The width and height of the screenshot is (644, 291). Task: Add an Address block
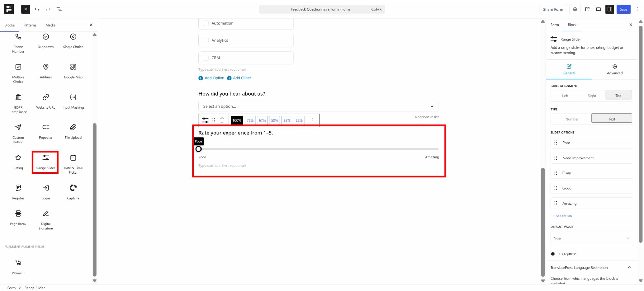[x=46, y=71]
